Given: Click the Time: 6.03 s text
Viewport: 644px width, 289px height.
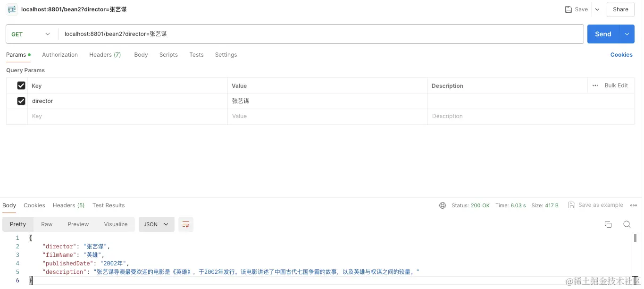Looking at the screenshot, I should [x=510, y=205].
